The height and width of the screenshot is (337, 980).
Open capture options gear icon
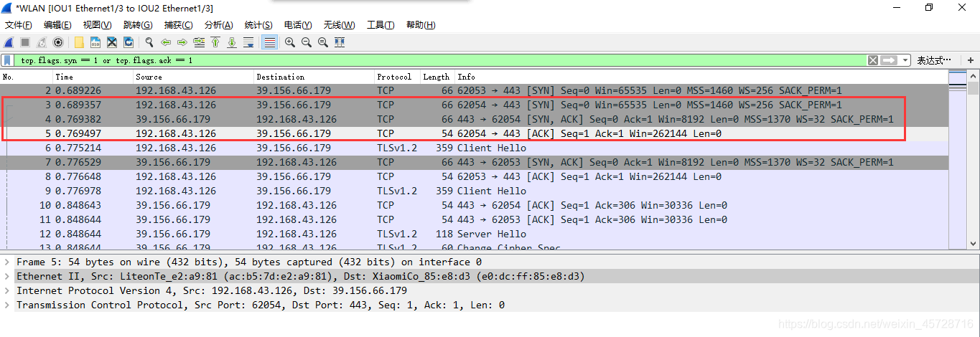point(58,42)
